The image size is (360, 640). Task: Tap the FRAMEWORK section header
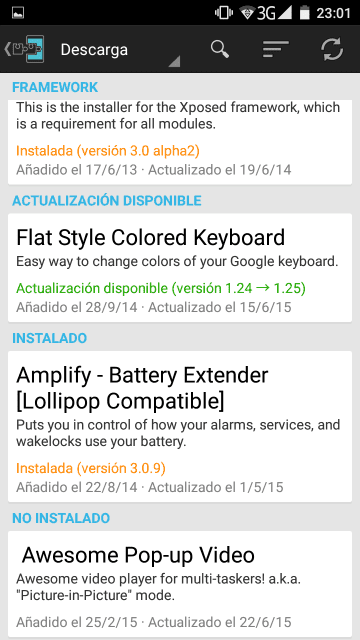coord(55,87)
